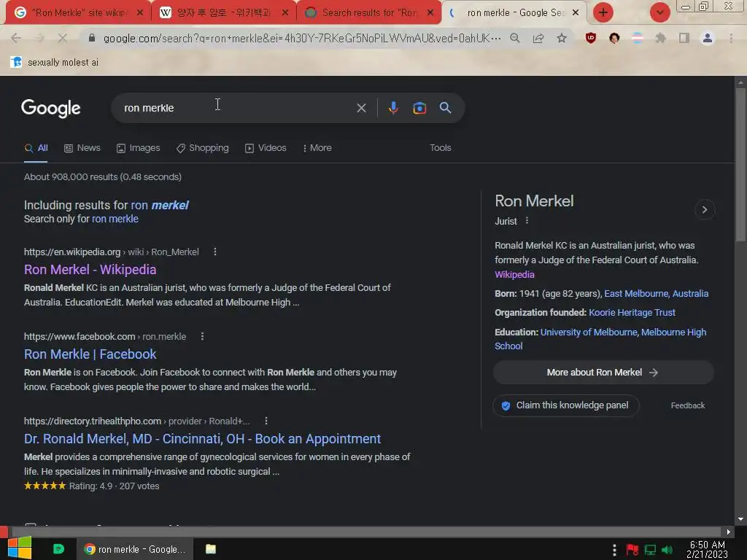Open search Tools options
This screenshot has height=560, width=747.
(440, 148)
